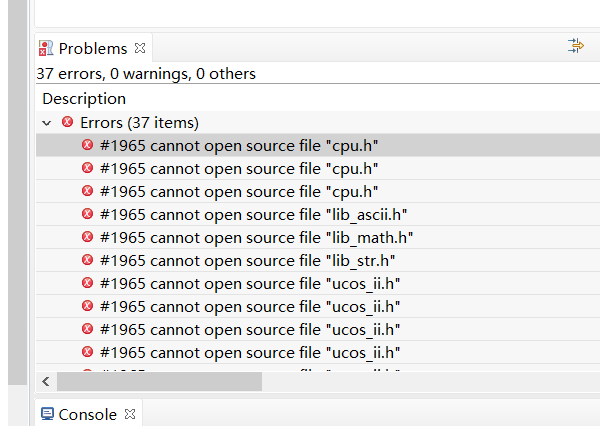Select the first "ucos_ii.h" error entry
The width and height of the screenshot is (600, 426).
pyautogui.click(x=250, y=283)
